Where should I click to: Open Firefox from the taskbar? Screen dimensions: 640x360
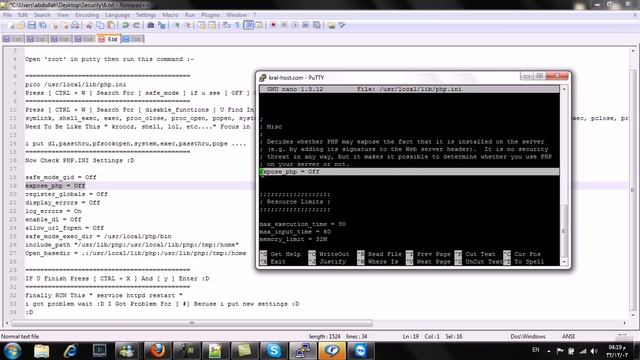157,351
